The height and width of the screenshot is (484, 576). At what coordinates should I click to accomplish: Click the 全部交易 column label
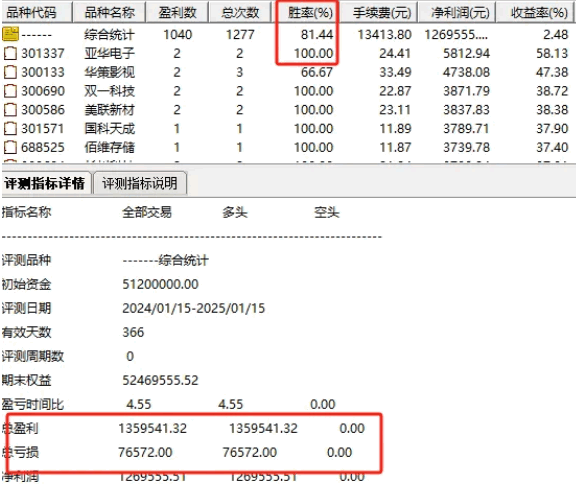147,212
